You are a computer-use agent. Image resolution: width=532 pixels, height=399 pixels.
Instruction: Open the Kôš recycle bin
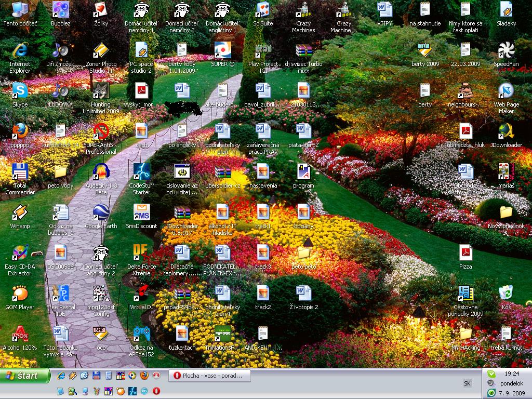(x=506, y=293)
